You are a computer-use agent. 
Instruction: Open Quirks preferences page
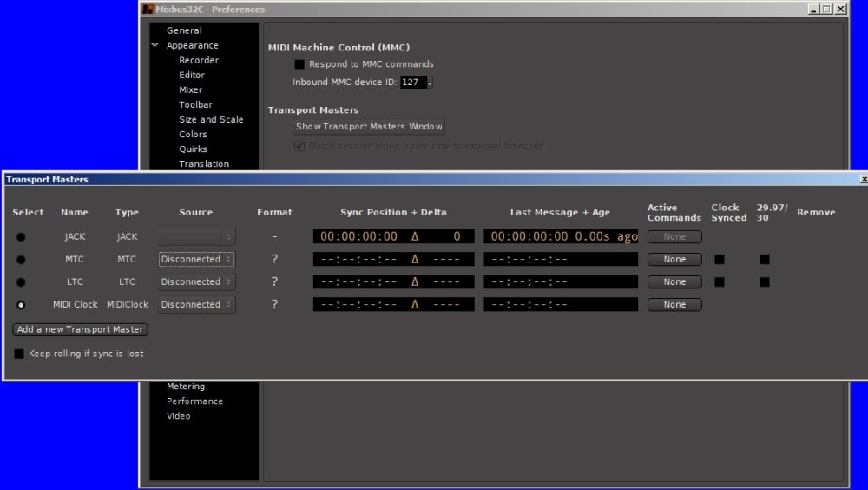click(x=193, y=149)
